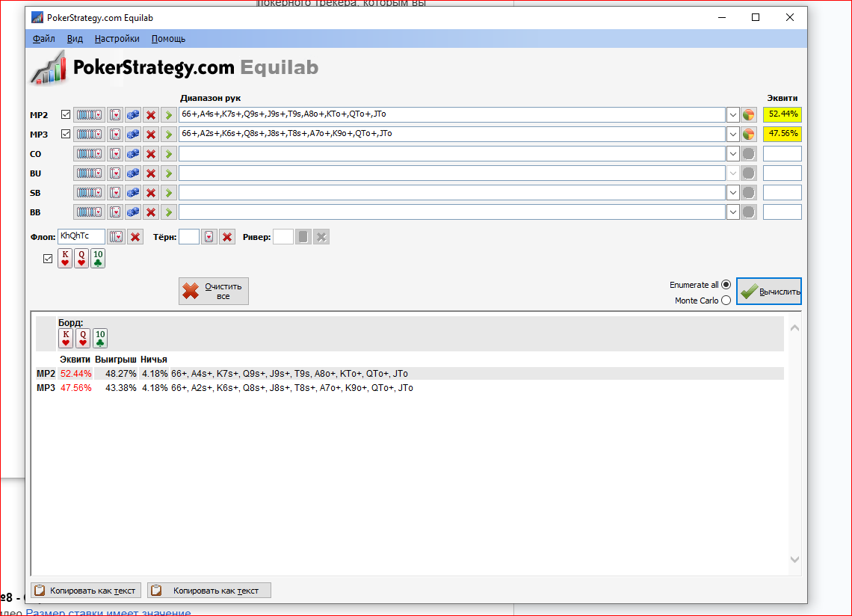Randomize MP2 hand with dice icon
Image resolution: width=852 pixels, height=616 pixels.
coord(133,114)
